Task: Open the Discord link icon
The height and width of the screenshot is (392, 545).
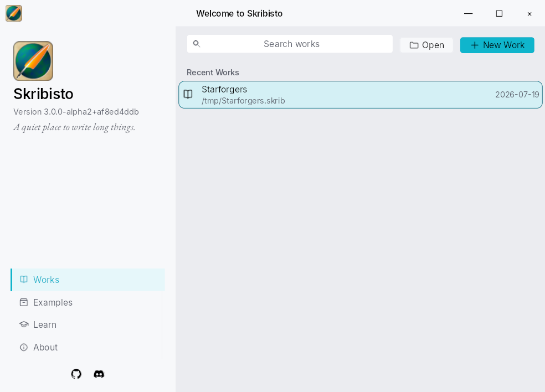Action: point(99,374)
